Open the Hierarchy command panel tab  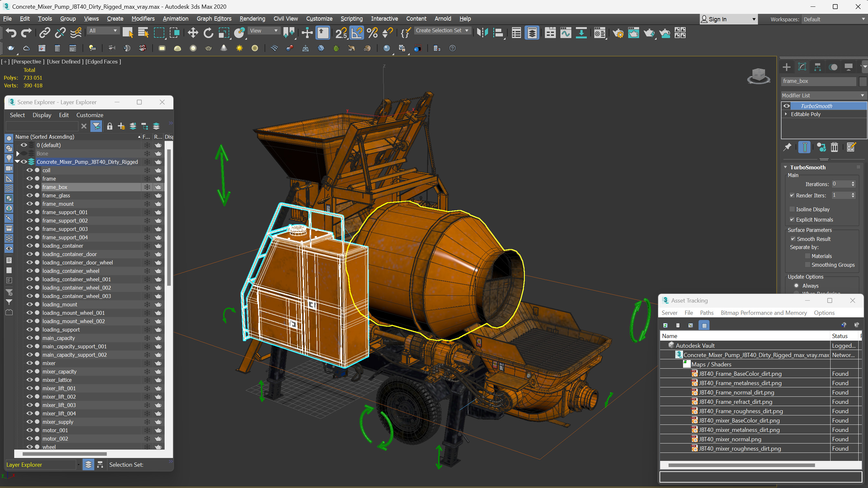pyautogui.click(x=818, y=67)
